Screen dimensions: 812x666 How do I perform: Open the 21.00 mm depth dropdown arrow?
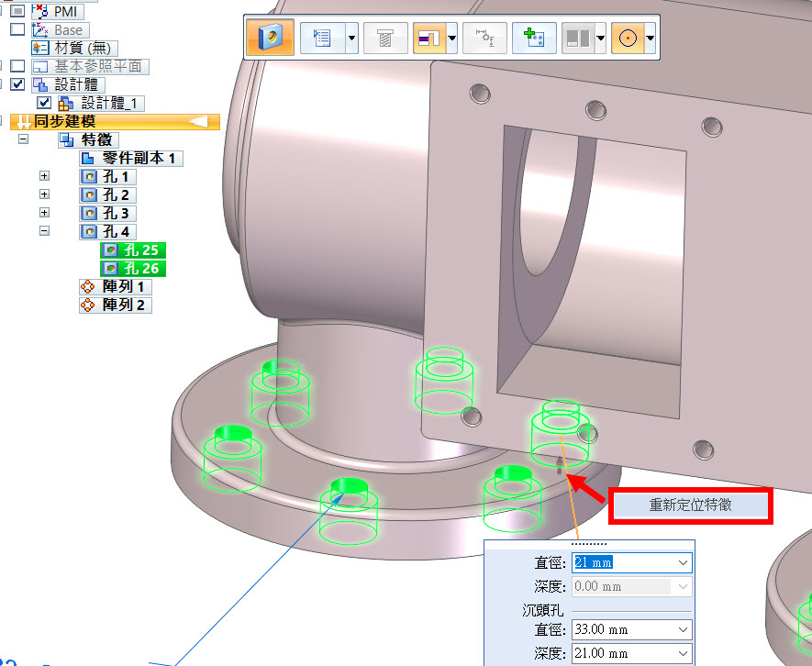pyautogui.click(x=683, y=653)
